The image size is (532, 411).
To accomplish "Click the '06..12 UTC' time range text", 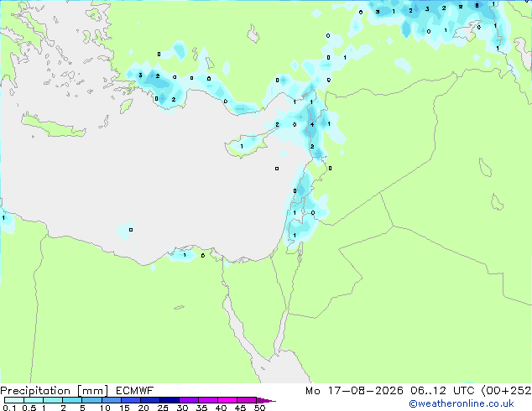I will 443,391.
